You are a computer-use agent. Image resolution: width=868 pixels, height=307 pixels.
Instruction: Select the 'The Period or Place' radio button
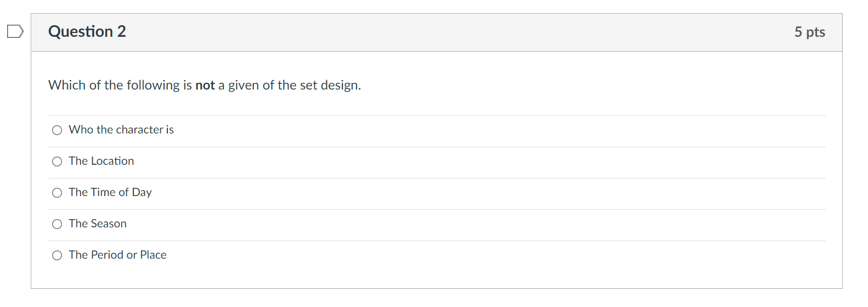[57, 255]
